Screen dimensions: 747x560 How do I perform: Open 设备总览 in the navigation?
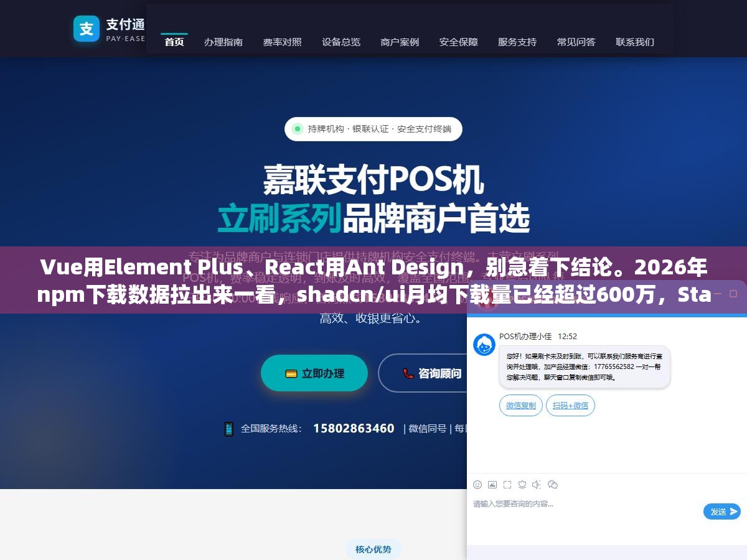[x=341, y=42]
